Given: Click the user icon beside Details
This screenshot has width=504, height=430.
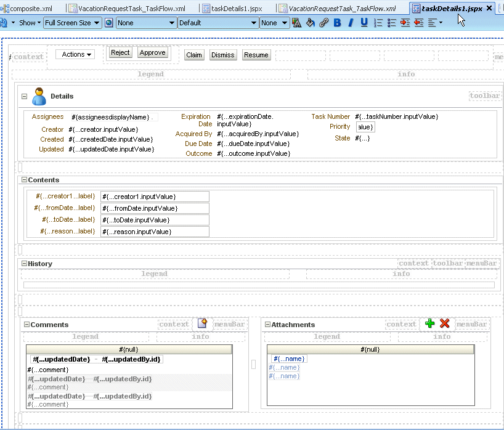Looking at the screenshot, I should [39, 97].
